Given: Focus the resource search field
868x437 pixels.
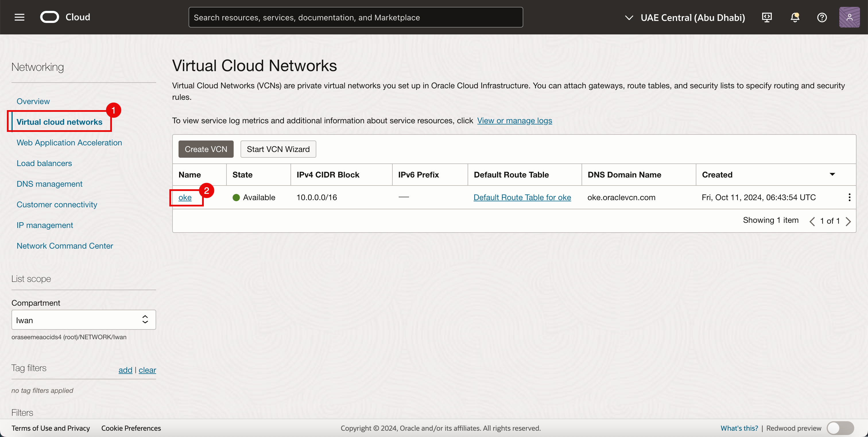Looking at the screenshot, I should [x=355, y=17].
